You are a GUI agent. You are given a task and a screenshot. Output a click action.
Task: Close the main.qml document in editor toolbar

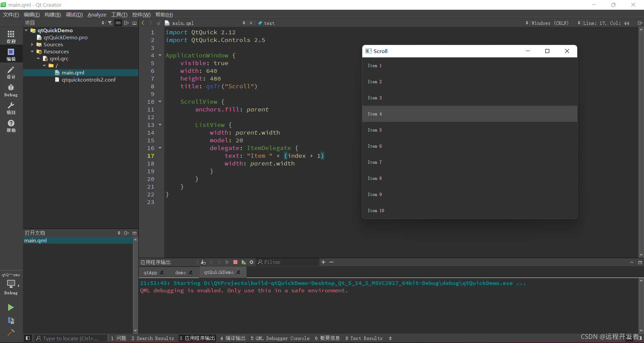coord(251,23)
